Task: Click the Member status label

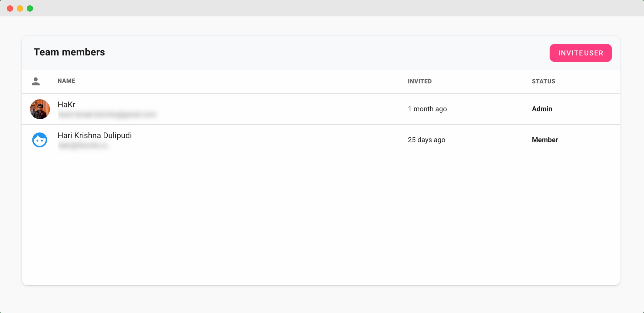Action: click(x=545, y=140)
